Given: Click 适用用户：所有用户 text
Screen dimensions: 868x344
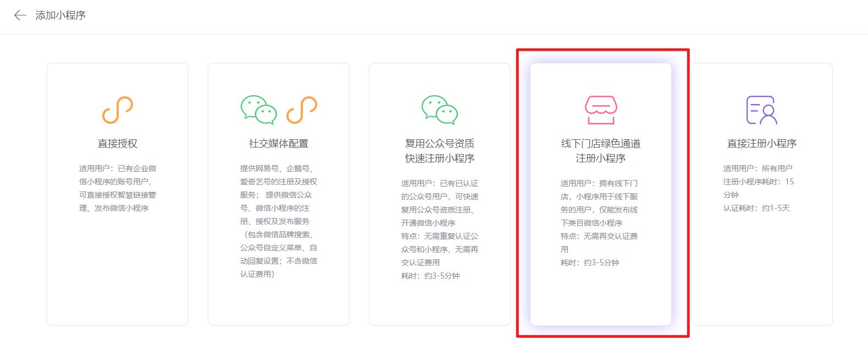Looking at the screenshot, I should (758, 168).
